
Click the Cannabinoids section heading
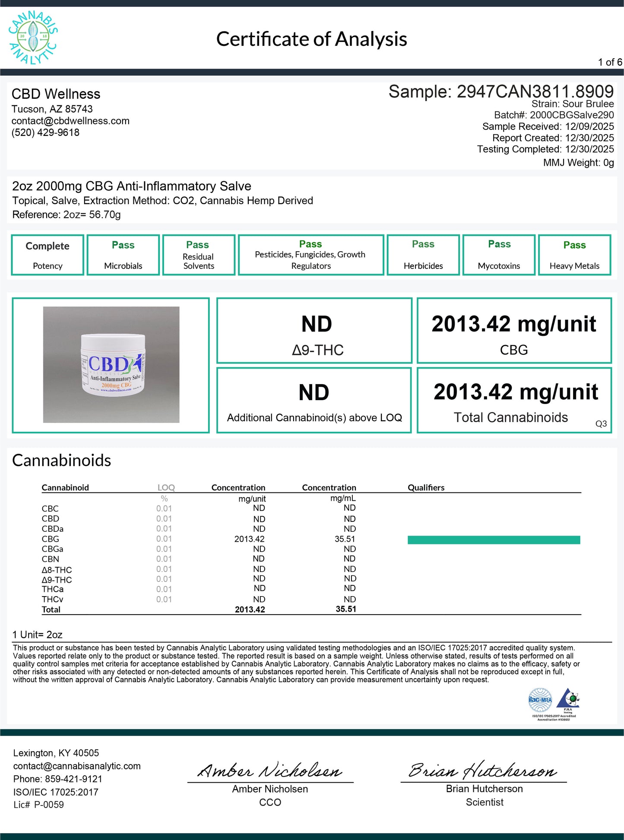coord(62,461)
